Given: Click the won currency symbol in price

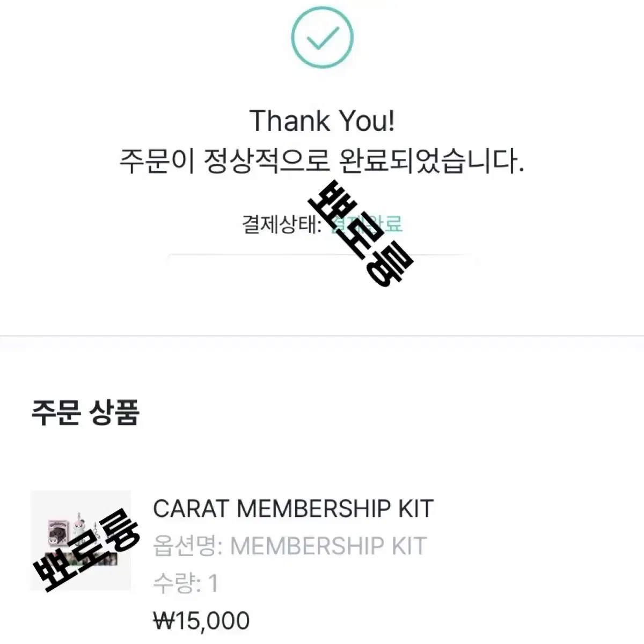Looking at the screenshot, I should 163,621.
